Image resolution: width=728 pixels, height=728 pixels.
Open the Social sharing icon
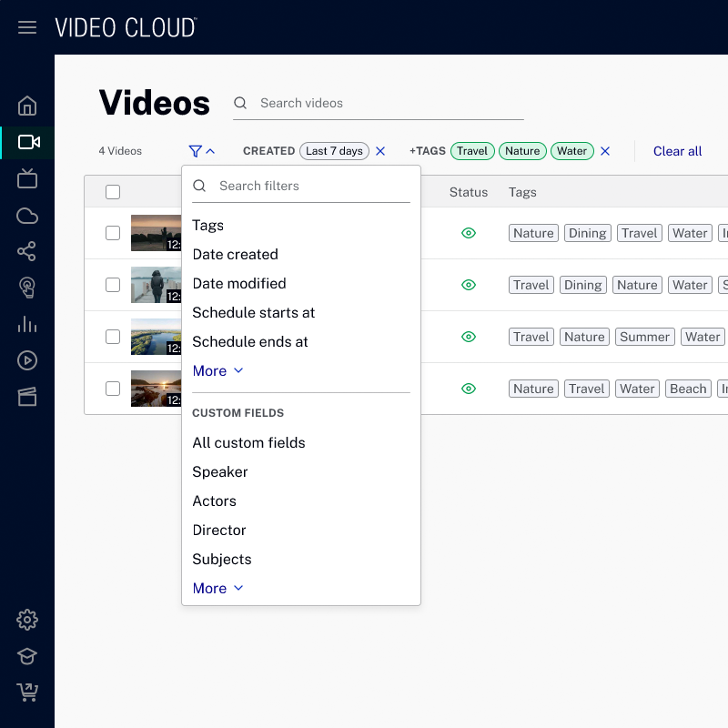27,251
